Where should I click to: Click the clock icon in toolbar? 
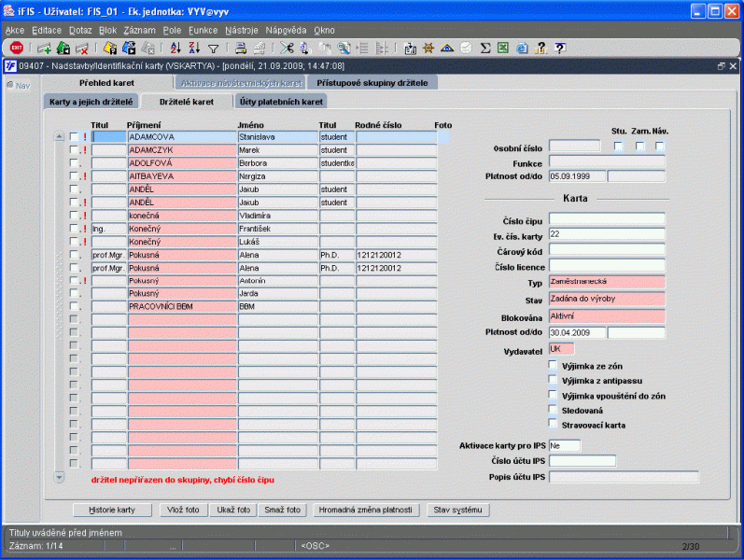click(x=467, y=48)
